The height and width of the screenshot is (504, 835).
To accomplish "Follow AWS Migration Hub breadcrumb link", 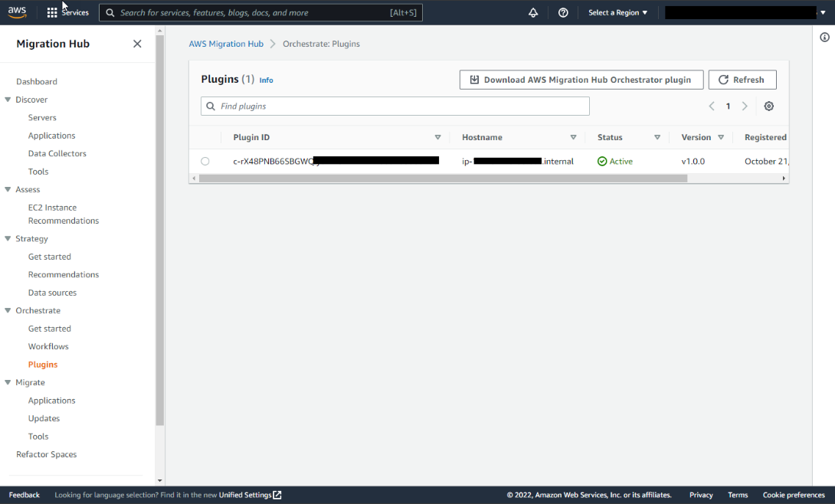I will tap(226, 44).
